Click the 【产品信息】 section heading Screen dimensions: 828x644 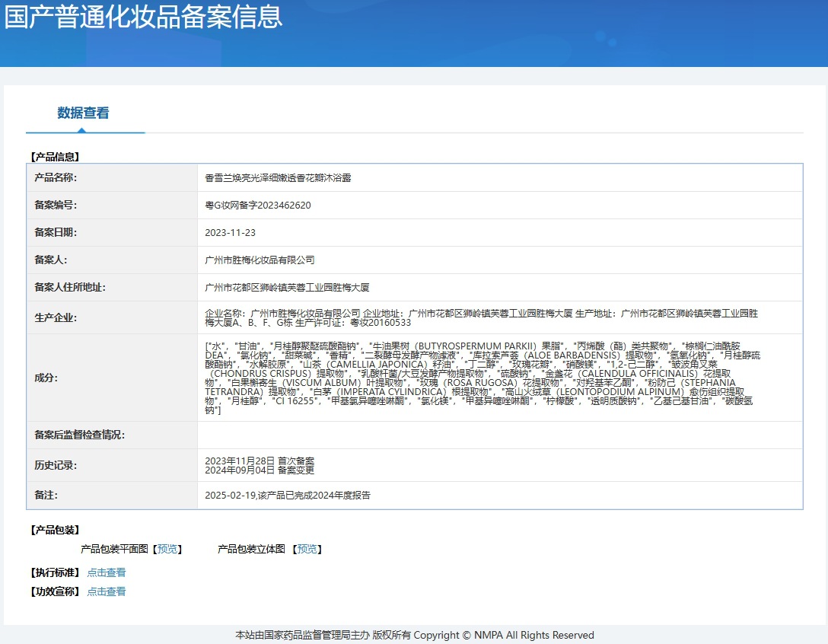point(55,157)
